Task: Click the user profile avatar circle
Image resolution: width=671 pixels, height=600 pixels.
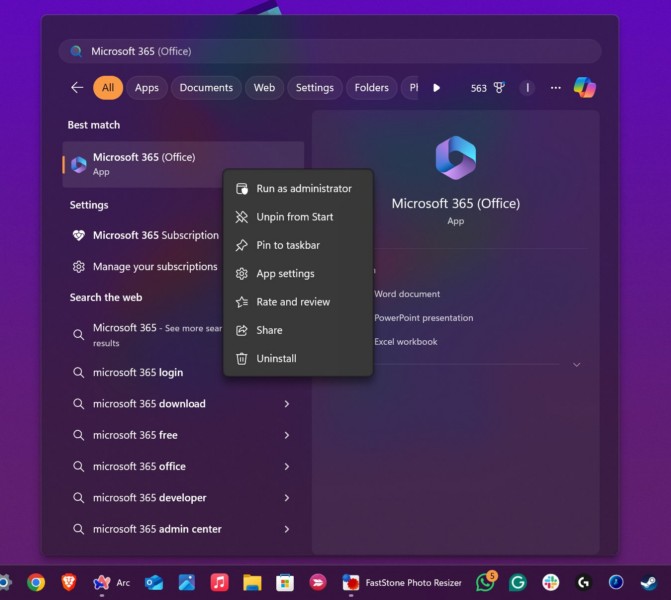Action: (527, 88)
